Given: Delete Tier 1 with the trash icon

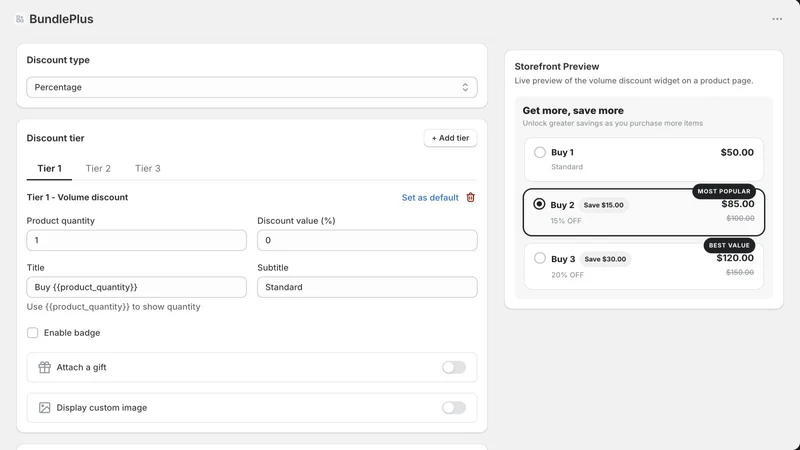Looking at the screenshot, I should [x=470, y=197].
